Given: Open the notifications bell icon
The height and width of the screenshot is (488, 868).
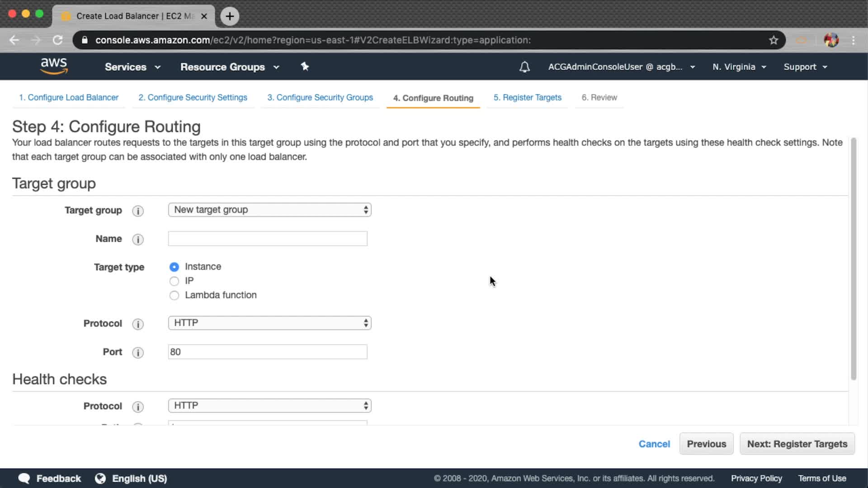Looking at the screenshot, I should [524, 67].
